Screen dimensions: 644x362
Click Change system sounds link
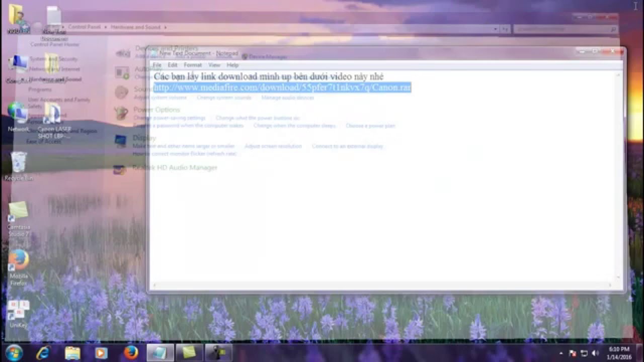point(224,98)
